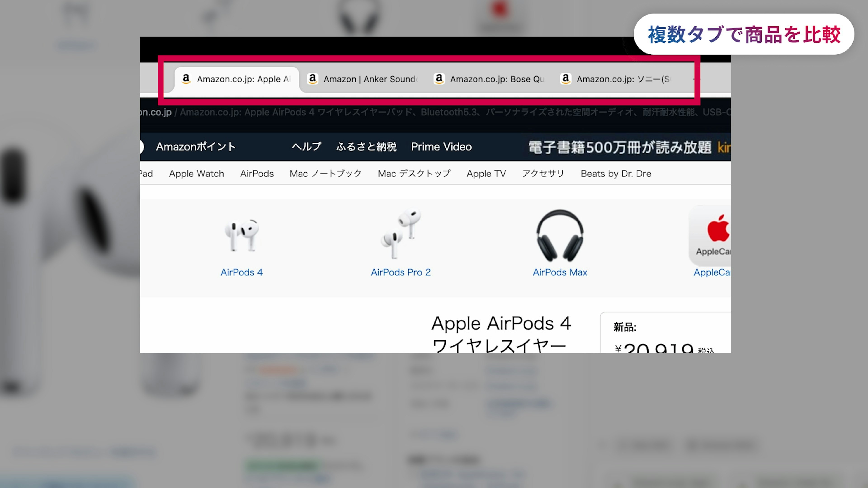This screenshot has height=488, width=868.
Task: Go to ふるさと納税 in the nav bar
Action: click(366, 147)
